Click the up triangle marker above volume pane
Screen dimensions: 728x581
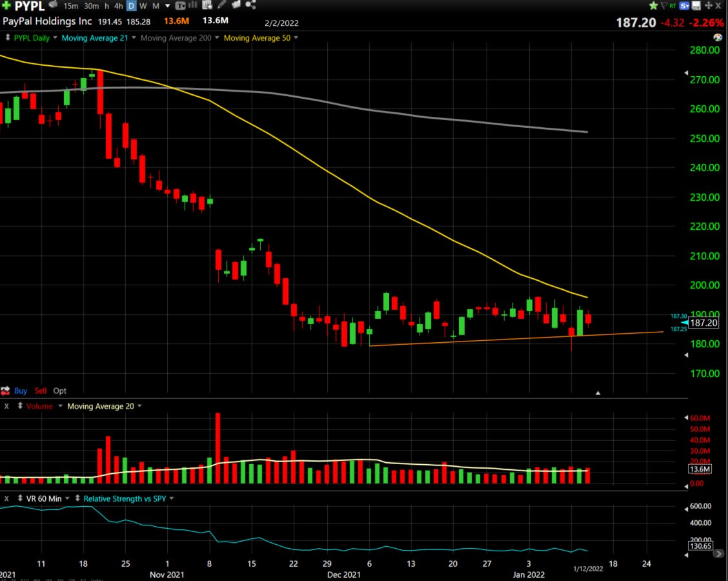(598, 393)
